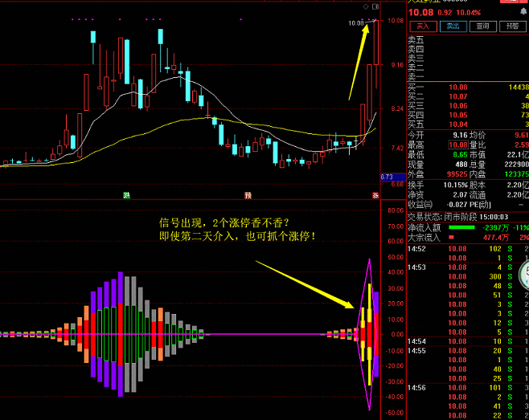The height and width of the screenshot is (420, 529).
Task: Click the 大宗流入 amount 477.4万
Action: pyautogui.click(x=495, y=237)
